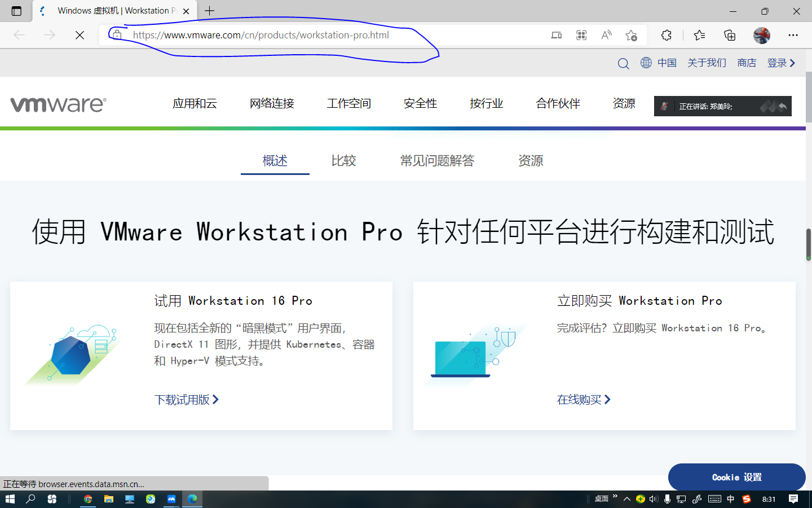Click the heading 试用 Workstation 16 Pro
812x508 pixels.
[x=233, y=301]
